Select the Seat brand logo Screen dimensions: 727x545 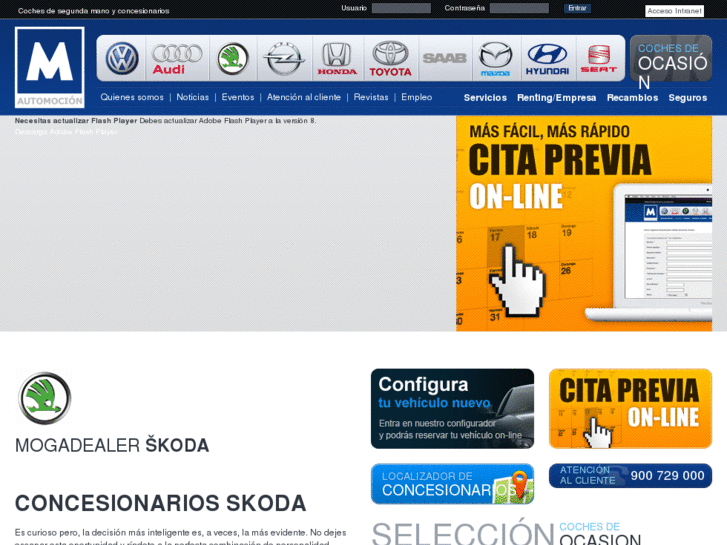point(599,58)
